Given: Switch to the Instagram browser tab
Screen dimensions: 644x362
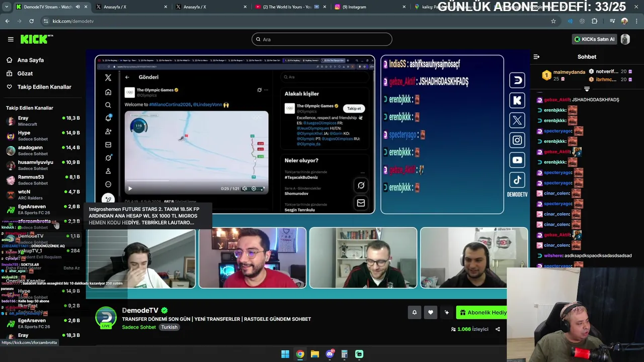Looking at the screenshot, I should click(370, 7).
